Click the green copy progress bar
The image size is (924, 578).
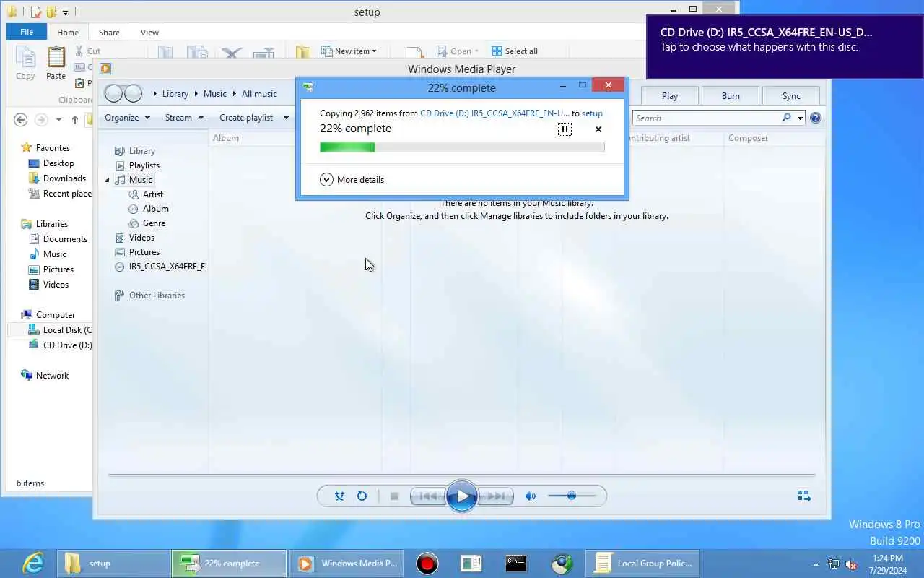point(462,147)
